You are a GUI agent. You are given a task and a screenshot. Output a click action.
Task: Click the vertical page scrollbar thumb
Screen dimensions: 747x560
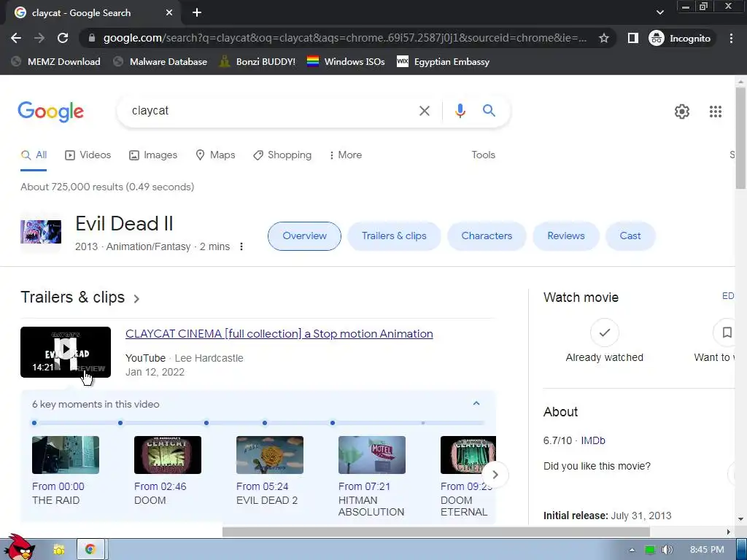click(740, 138)
